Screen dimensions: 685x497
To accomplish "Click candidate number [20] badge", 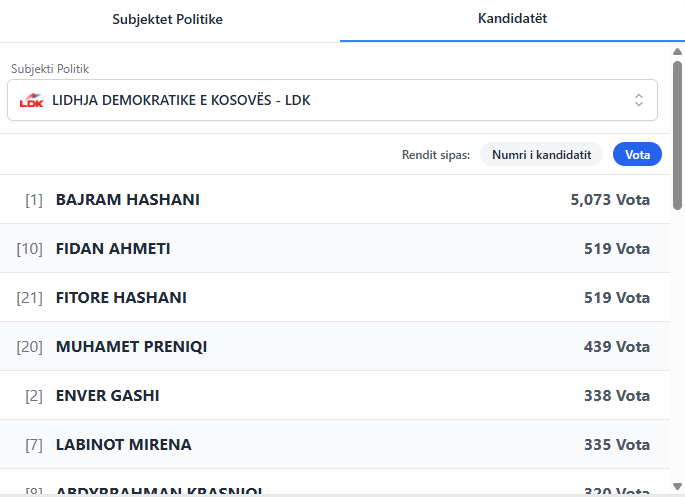I will (x=29, y=346).
